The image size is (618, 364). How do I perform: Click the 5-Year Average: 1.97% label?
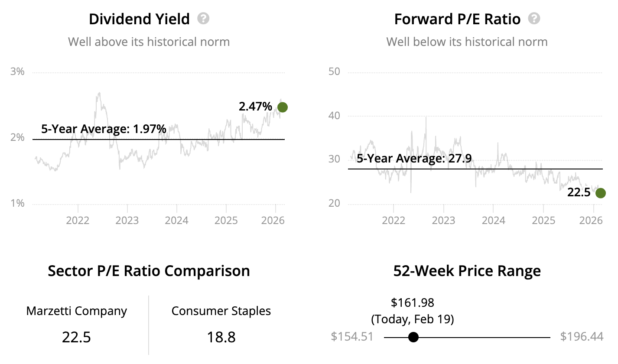(x=104, y=129)
